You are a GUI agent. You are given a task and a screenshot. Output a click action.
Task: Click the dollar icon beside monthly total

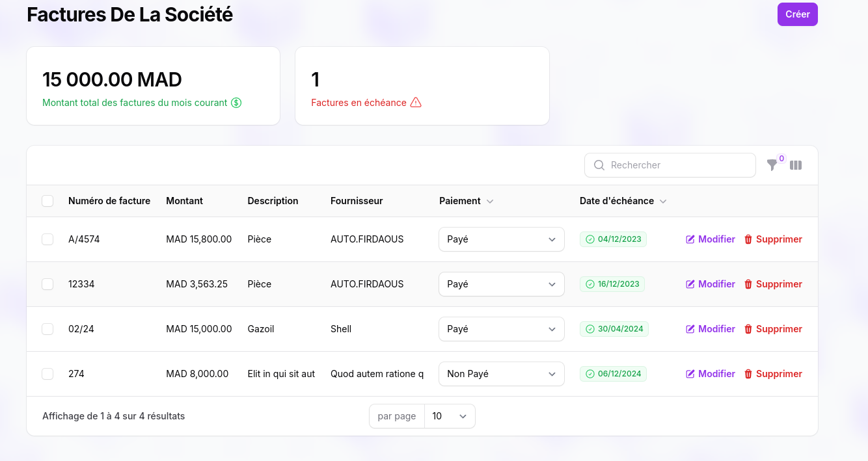(x=236, y=103)
